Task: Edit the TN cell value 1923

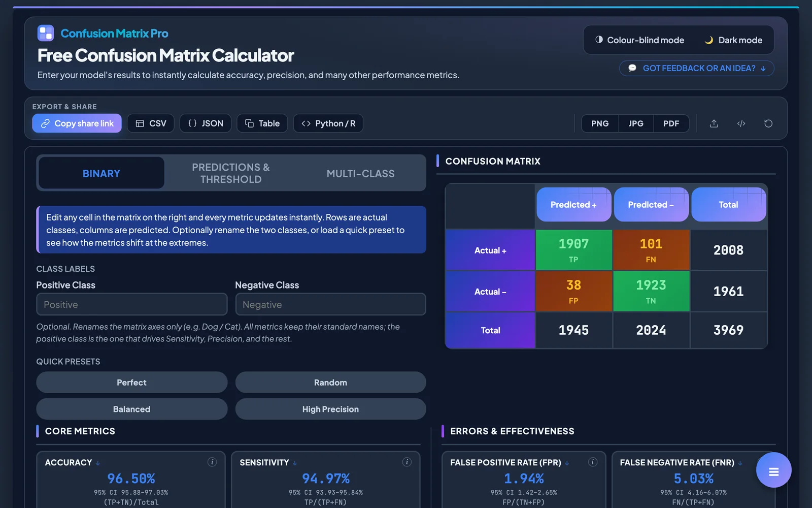Action: [x=651, y=285]
